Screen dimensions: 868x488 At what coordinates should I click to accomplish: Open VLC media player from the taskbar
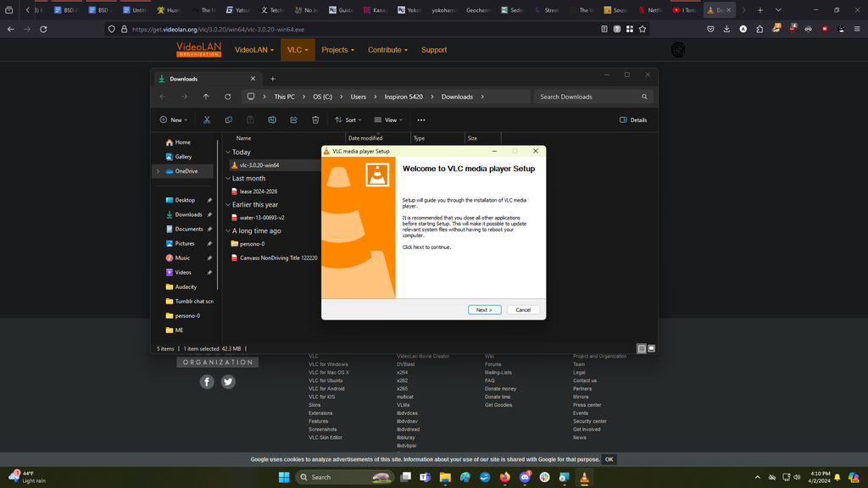coord(585,477)
